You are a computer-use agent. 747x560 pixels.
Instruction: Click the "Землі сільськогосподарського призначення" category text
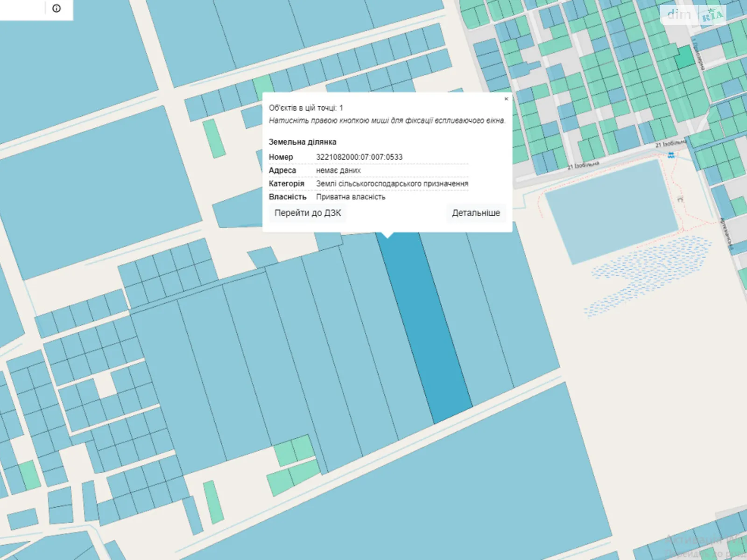tap(392, 184)
